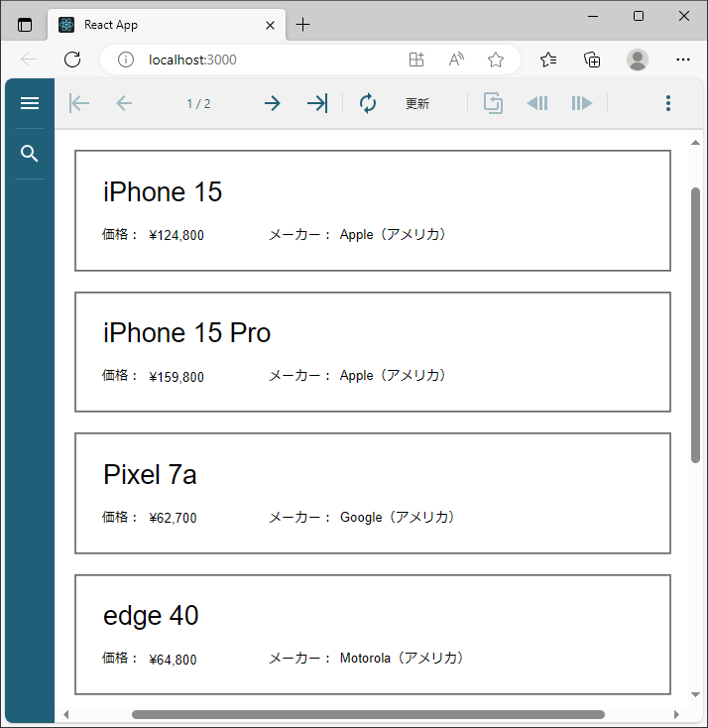Click the price ¥64,800
Screen dimensions: 708x728
pyautogui.click(x=173, y=660)
